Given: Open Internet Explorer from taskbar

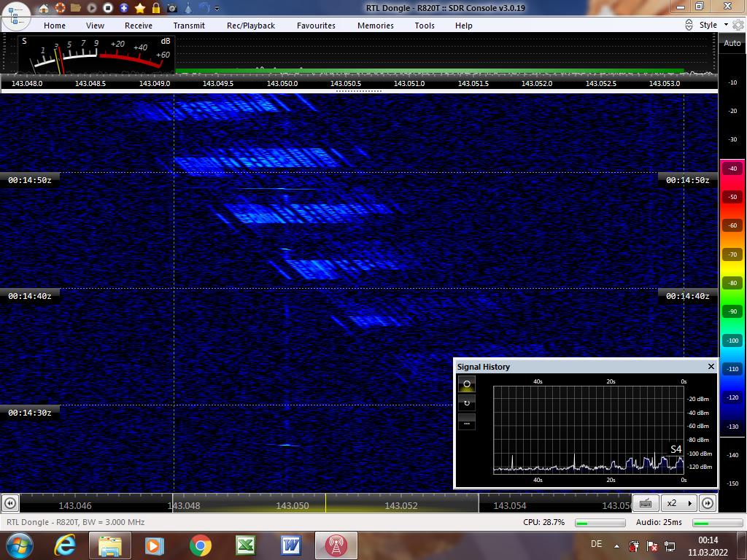Looking at the screenshot, I should 65,545.
